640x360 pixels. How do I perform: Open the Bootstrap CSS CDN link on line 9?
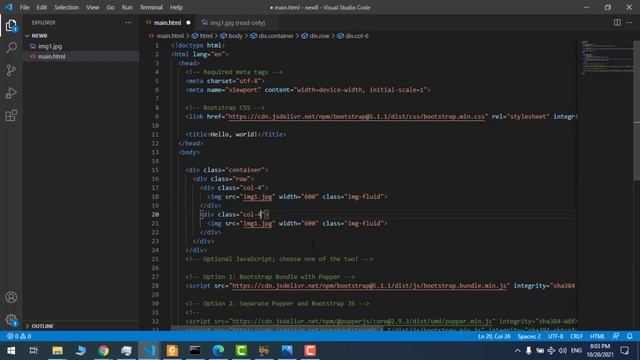pyautogui.click(x=356, y=117)
